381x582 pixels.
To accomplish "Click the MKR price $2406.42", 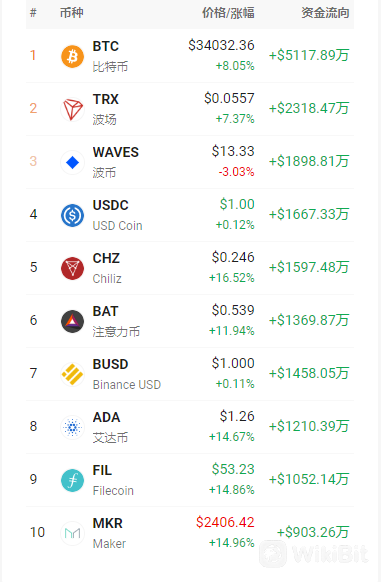I will click(225, 523).
